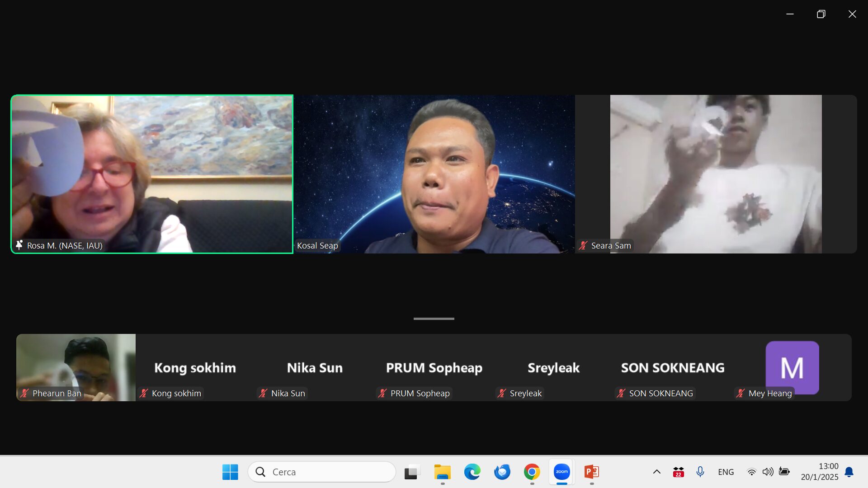This screenshot has height=488, width=868.
Task: Click muted mic icon beside Mey Heang label
Action: tap(741, 393)
